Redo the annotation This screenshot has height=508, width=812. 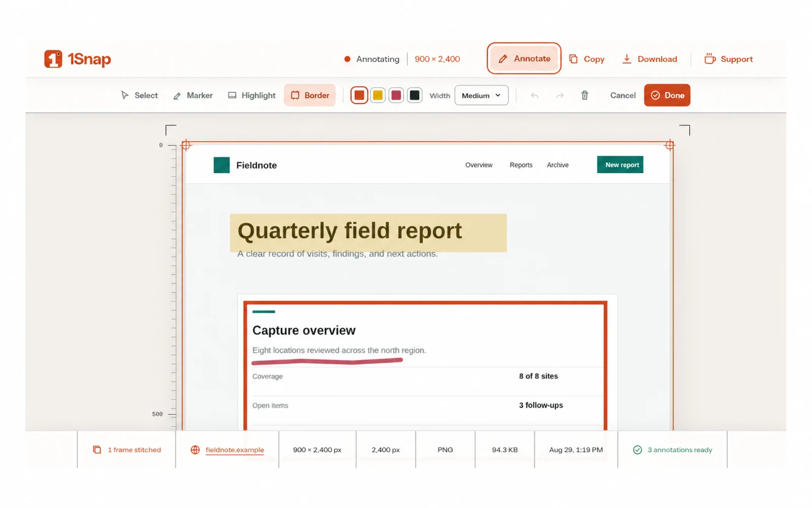pos(560,96)
